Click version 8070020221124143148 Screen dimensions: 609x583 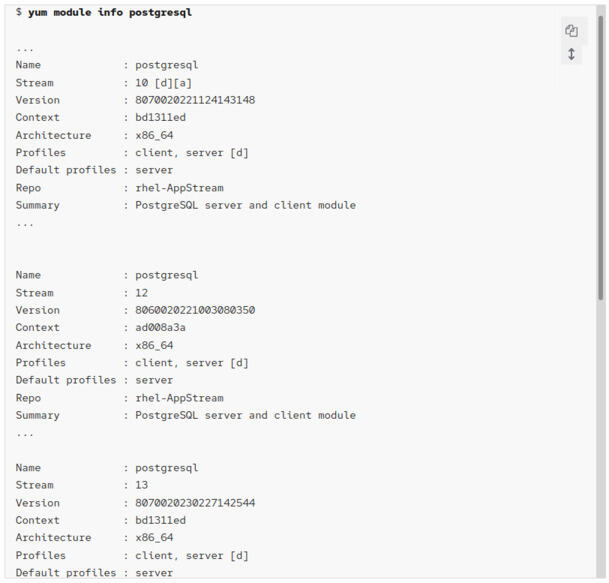pos(195,100)
